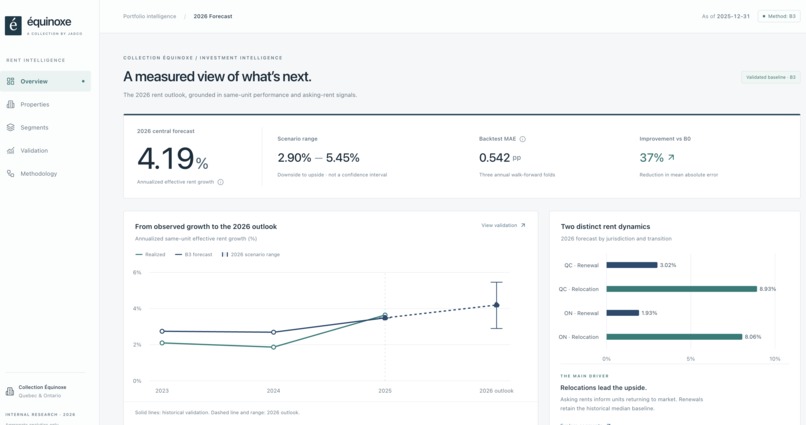Click the upward arrow next to 37%
Screen dimensions: 806x425
point(671,158)
